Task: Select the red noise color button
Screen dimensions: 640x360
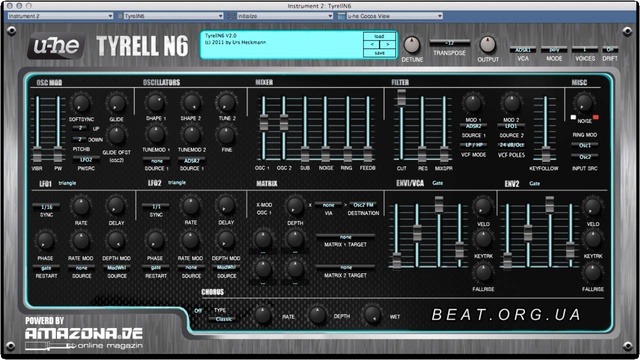Action: click(595, 118)
